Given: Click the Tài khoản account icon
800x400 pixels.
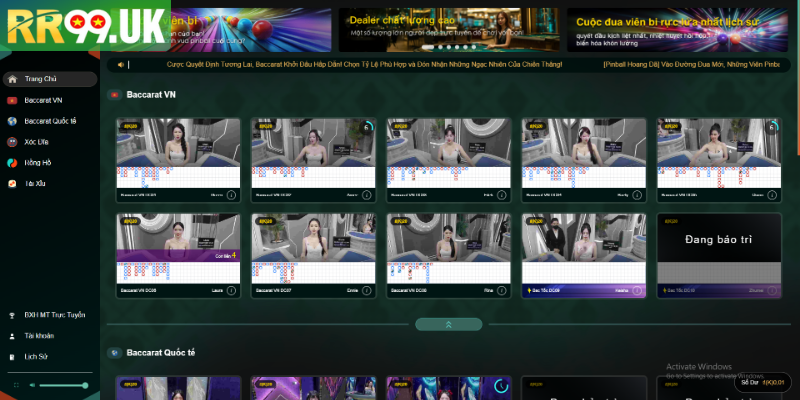Looking at the screenshot, I should point(11,336).
